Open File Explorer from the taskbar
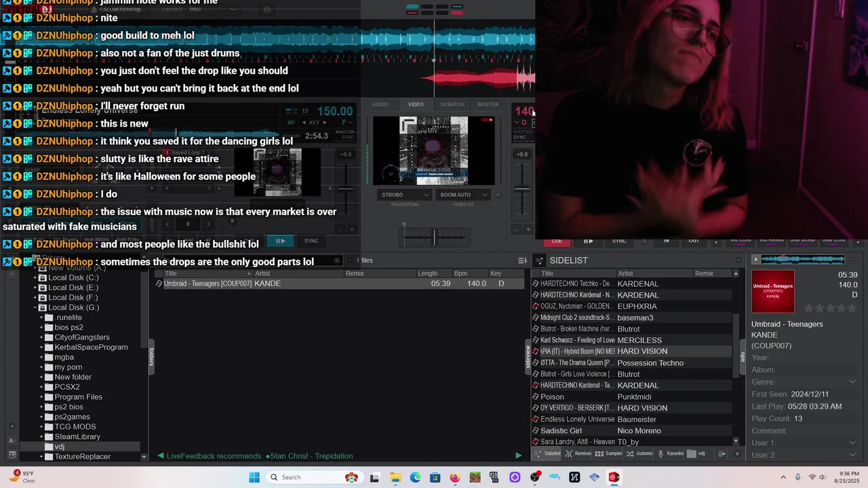868x488 pixels. click(x=395, y=477)
